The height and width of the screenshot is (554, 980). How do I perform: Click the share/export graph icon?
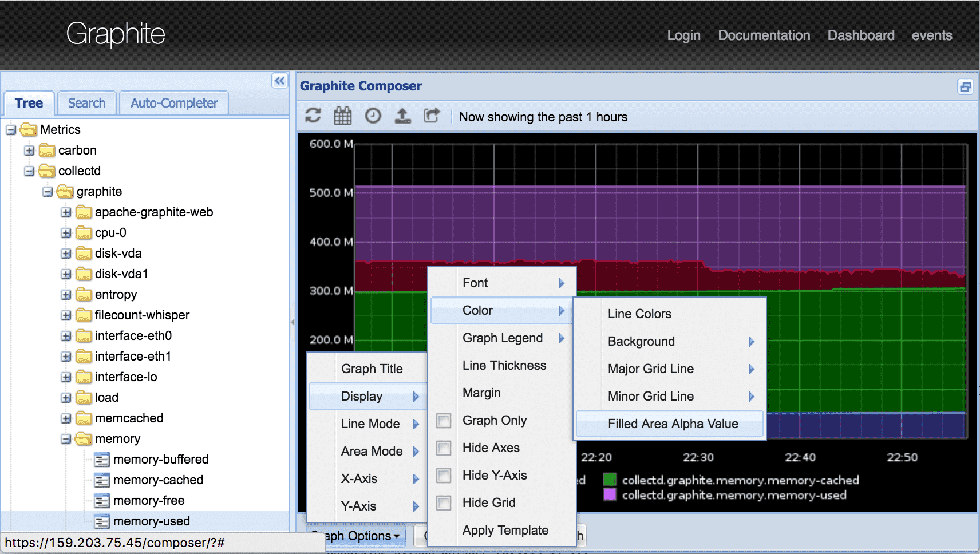pos(433,116)
